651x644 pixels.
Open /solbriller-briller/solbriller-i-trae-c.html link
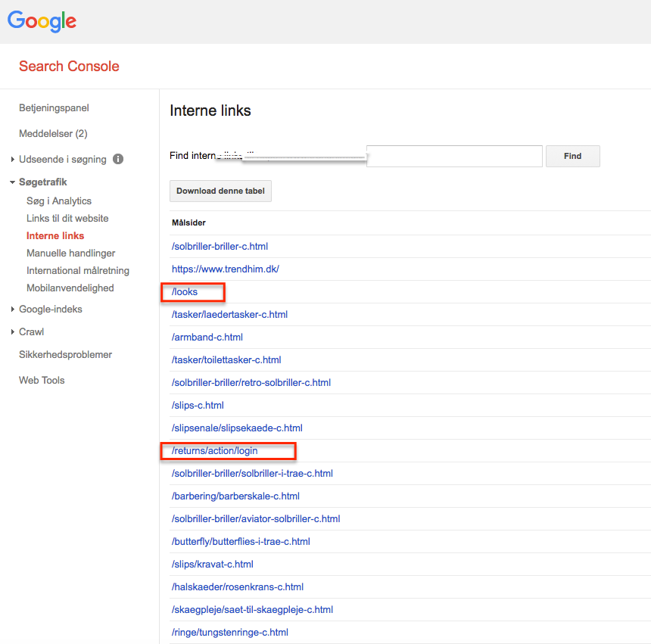point(252,474)
